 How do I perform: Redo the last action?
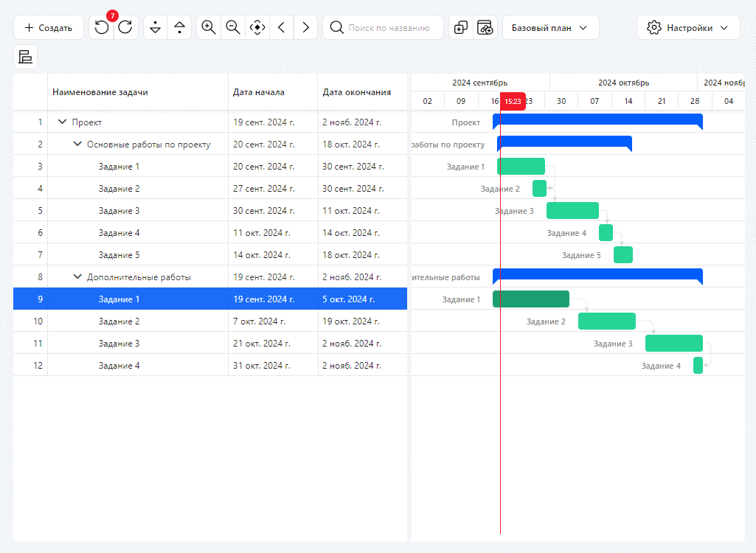point(126,27)
